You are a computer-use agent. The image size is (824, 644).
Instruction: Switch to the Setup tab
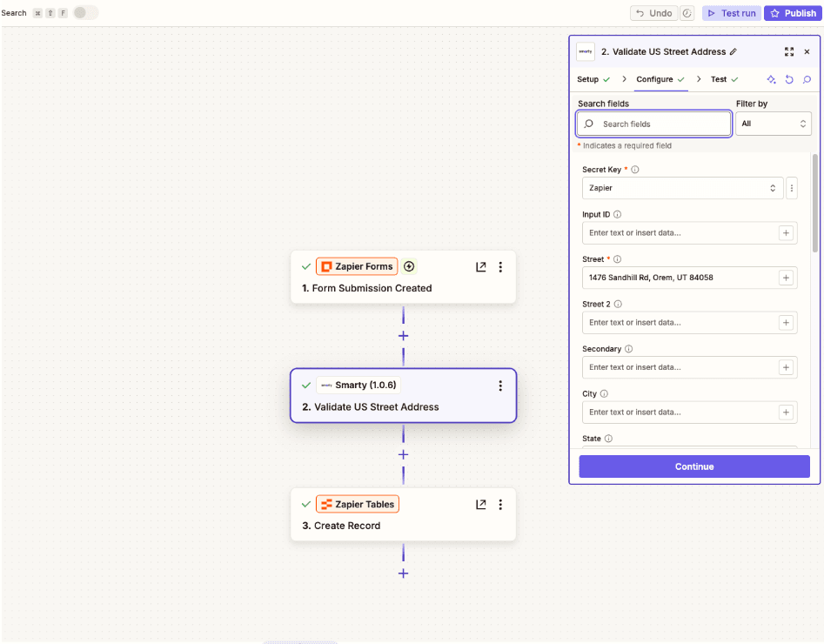click(593, 79)
